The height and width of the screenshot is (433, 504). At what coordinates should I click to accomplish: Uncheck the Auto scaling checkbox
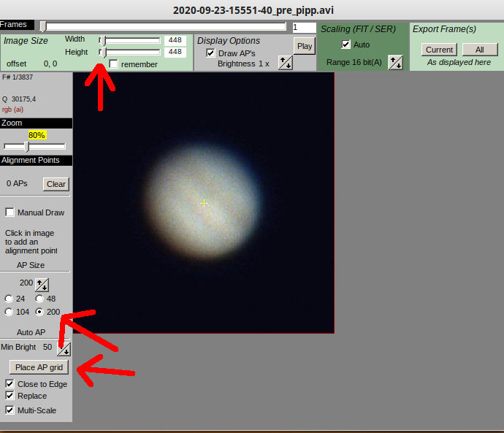coord(346,45)
